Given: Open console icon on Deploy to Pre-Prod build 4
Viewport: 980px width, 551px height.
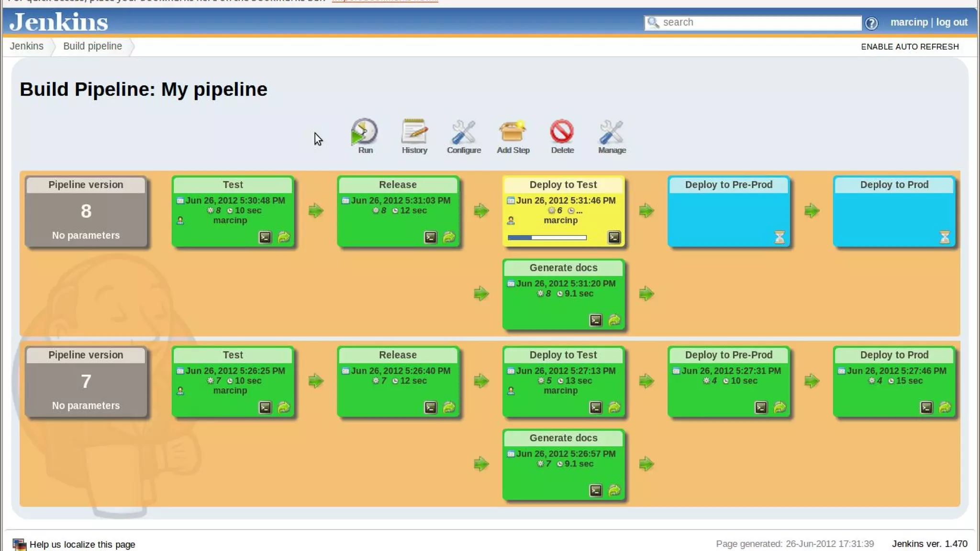Looking at the screenshot, I should pyautogui.click(x=761, y=408).
